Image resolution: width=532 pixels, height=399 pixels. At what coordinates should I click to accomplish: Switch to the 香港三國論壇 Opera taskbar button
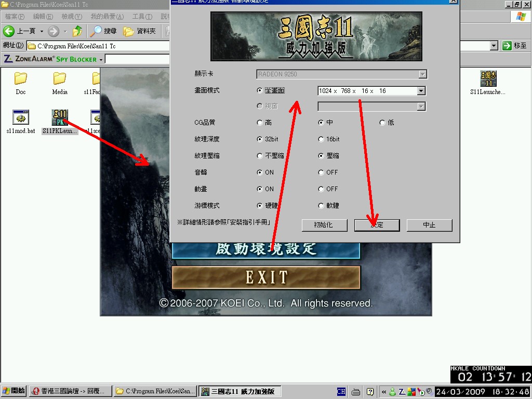(71, 391)
